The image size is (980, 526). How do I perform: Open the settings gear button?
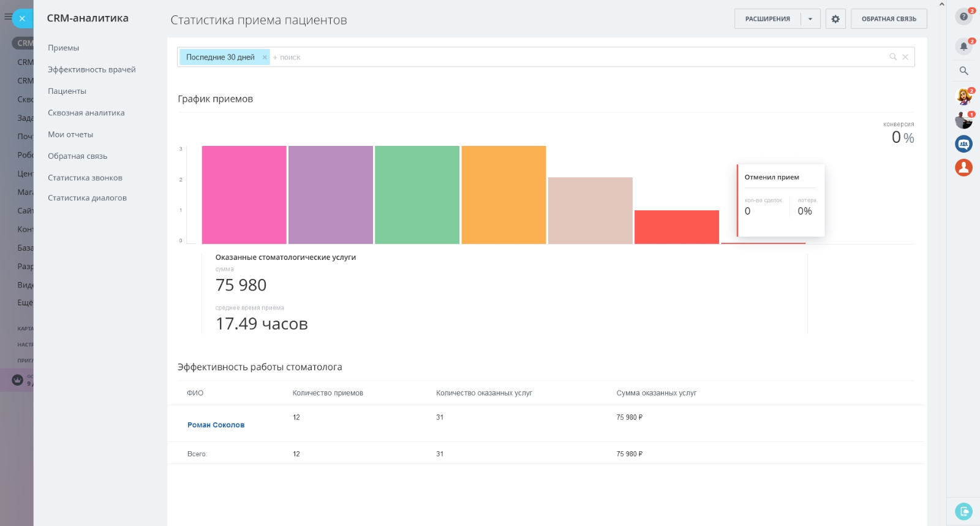(835, 19)
